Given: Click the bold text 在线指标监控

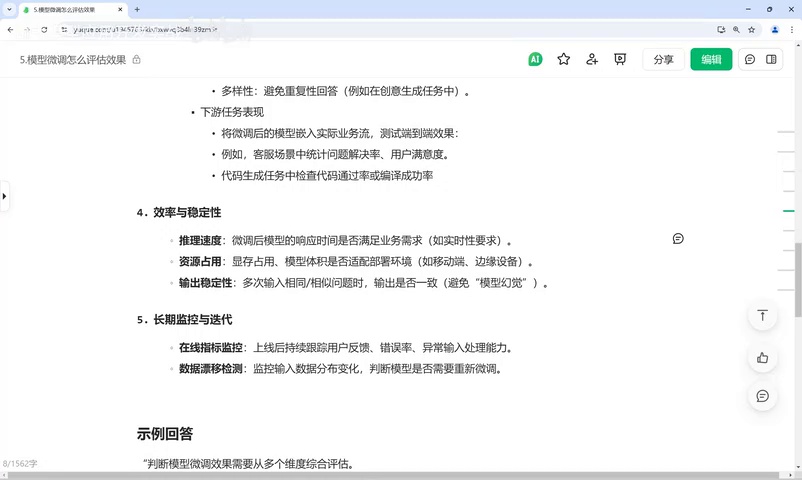Looking at the screenshot, I should 211,348.
